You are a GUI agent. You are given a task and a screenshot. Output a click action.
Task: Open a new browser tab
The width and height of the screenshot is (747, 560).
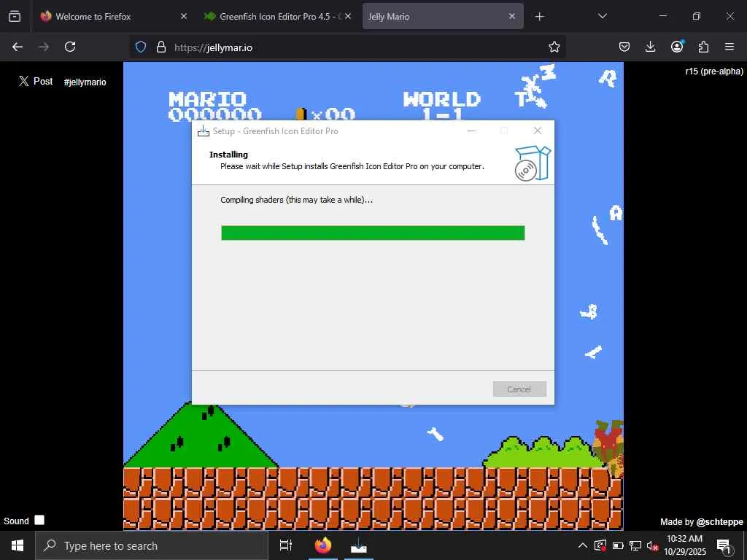(539, 17)
